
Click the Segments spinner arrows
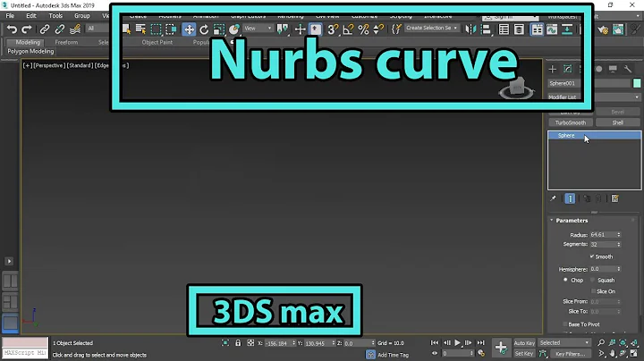(x=619, y=244)
